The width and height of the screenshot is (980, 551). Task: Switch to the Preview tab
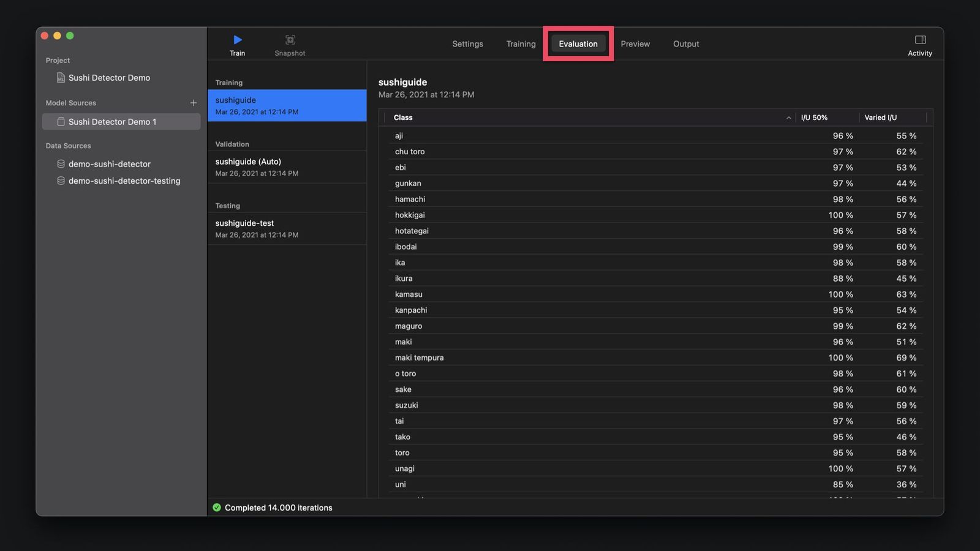[x=635, y=43]
